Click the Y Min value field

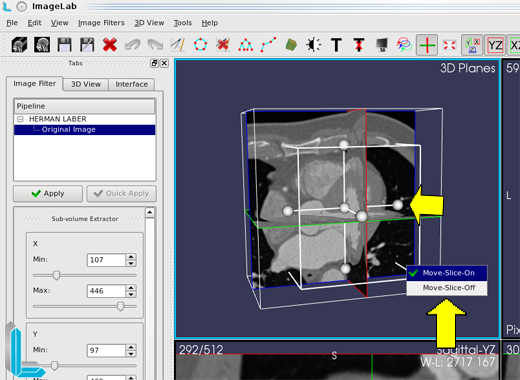[x=106, y=350]
